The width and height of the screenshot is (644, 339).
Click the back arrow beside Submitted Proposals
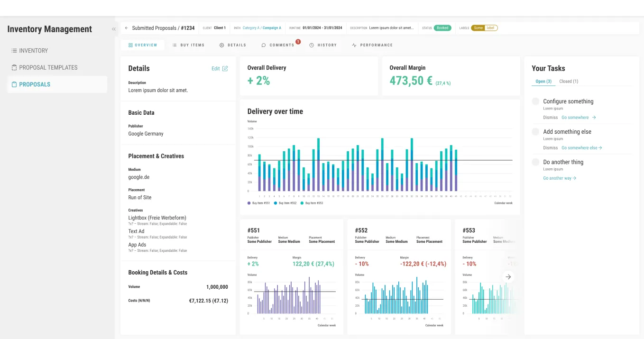click(127, 28)
